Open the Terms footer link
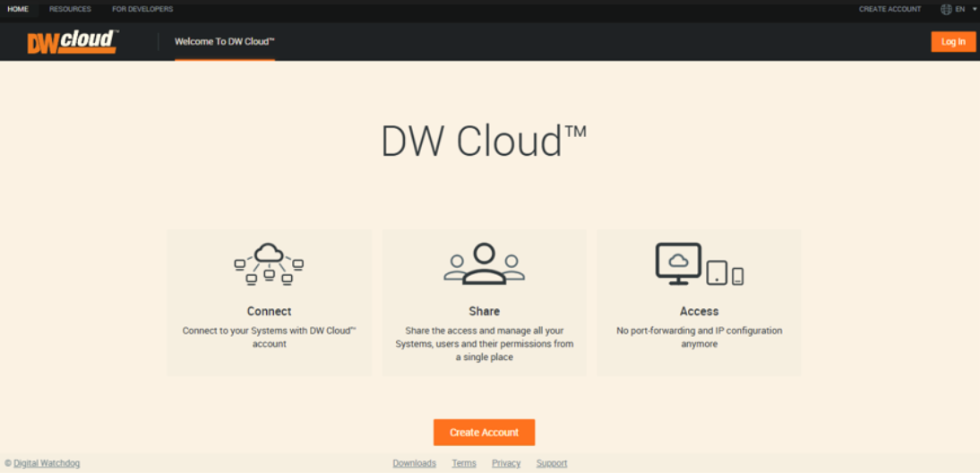Image resolution: width=980 pixels, height=473 pixels. pos(464,464)
